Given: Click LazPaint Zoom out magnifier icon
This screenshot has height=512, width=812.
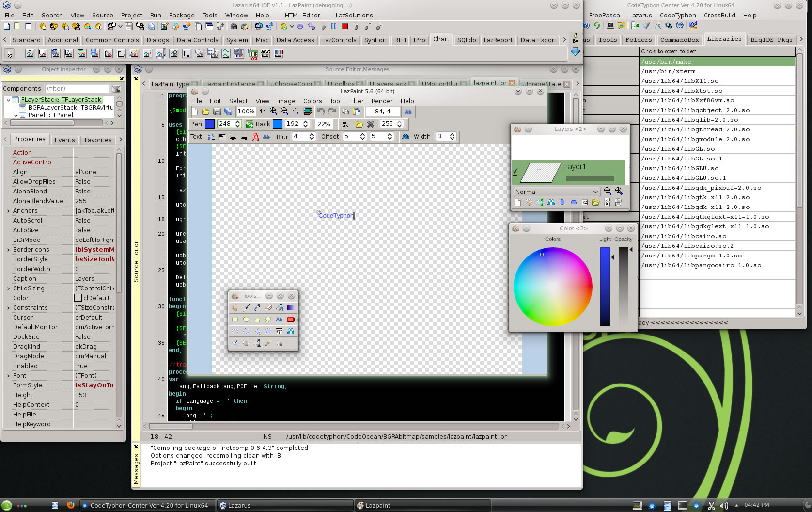Looking at the screenshot, I should [284, 112].
